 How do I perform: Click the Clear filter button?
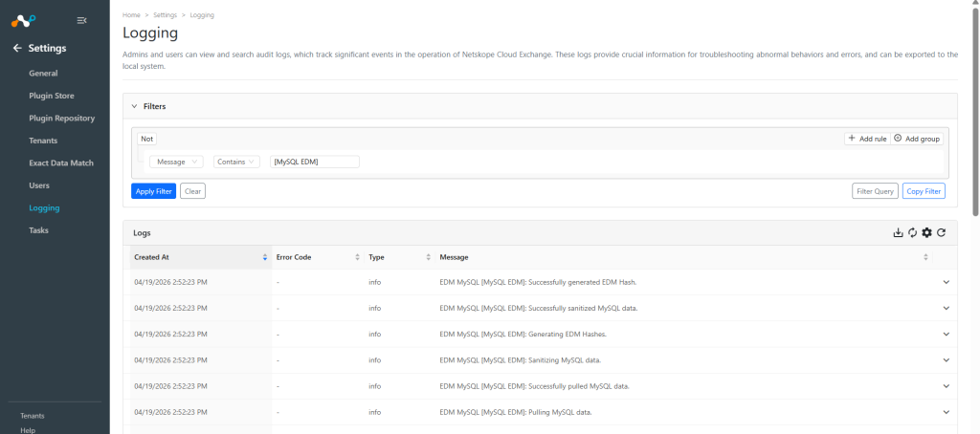(x=192, y=191)
